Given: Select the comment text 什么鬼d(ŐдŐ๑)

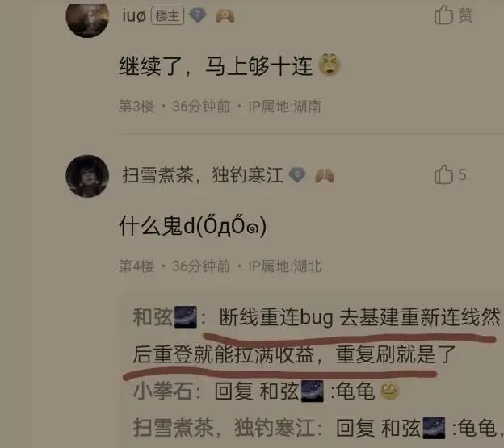Looking at the screenshot, I should click(193, 226).
